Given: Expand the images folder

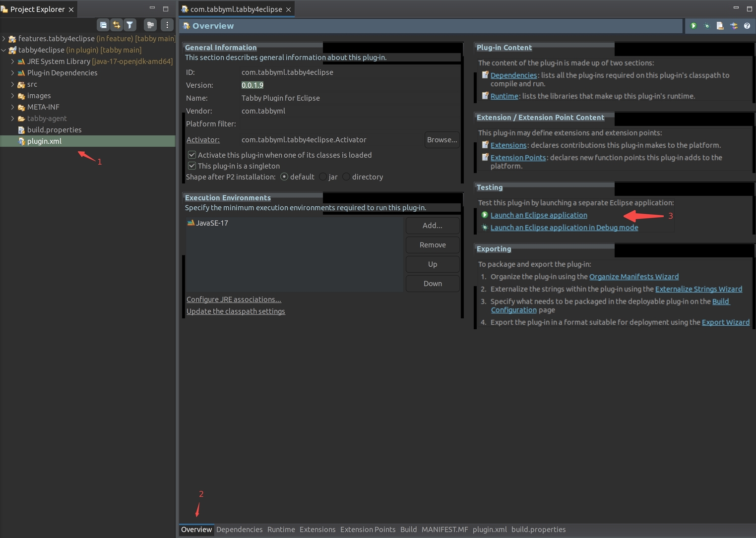Looking at the screenshot, I should 12,95.
